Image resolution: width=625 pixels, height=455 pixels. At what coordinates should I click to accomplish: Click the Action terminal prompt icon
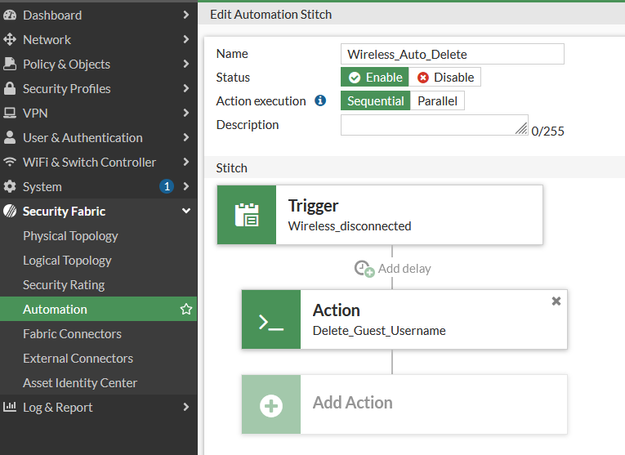click(270, 320)
